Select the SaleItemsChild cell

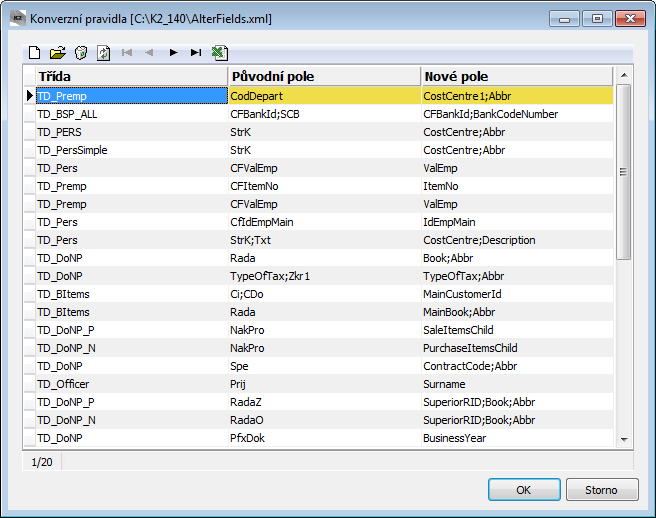[517, 330]
